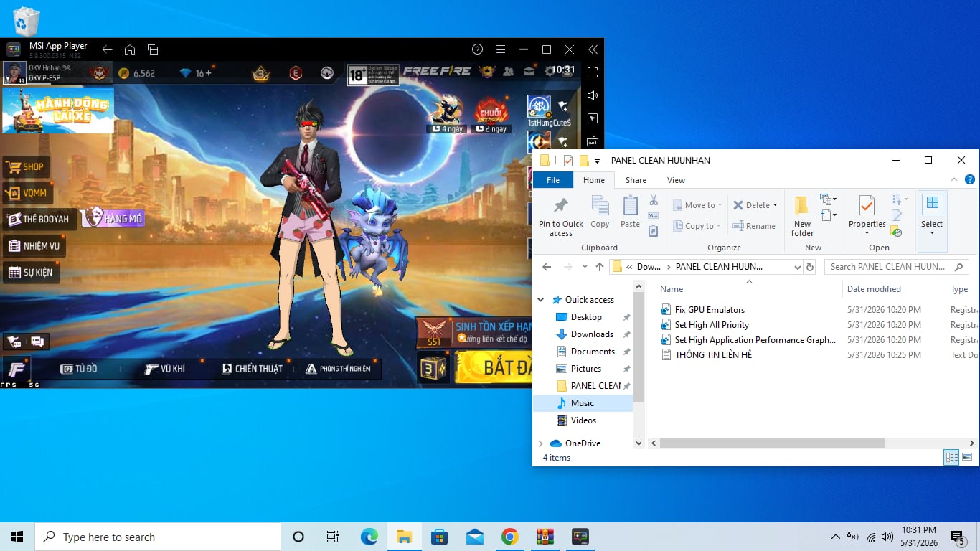Viewport: 980px width, 551px height.
Task: Click Pin to Quick access in ribbon
Action: coord(561,216)
